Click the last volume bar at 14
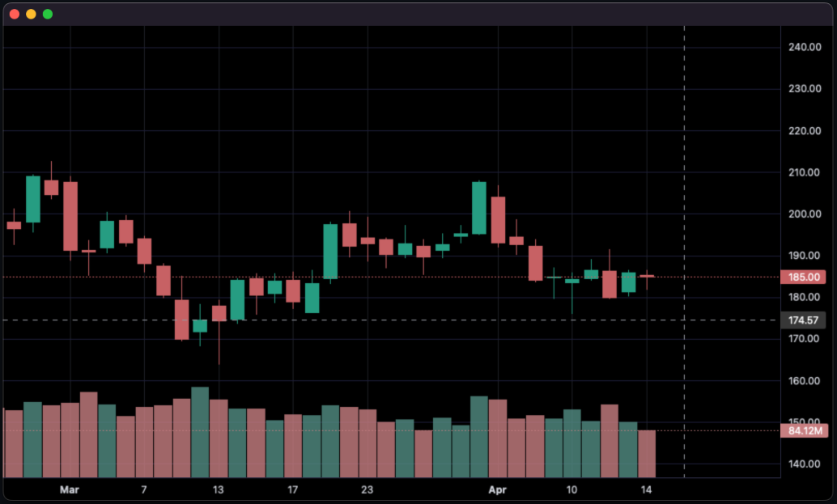This screenshot has width=837, height=504. tap(647, 454)
